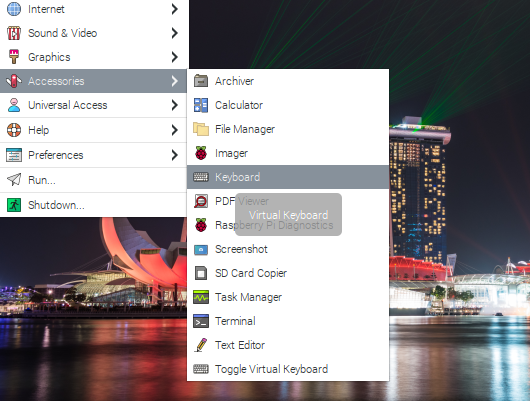Click the Universal Access person icon
Screen dimensions: 530x401
point(14,105)
